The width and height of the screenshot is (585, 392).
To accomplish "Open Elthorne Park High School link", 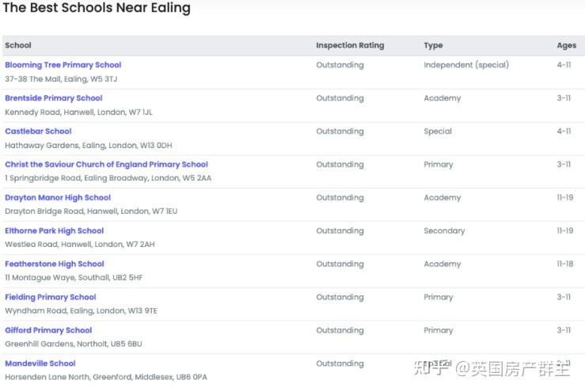I will pos(55,231).
